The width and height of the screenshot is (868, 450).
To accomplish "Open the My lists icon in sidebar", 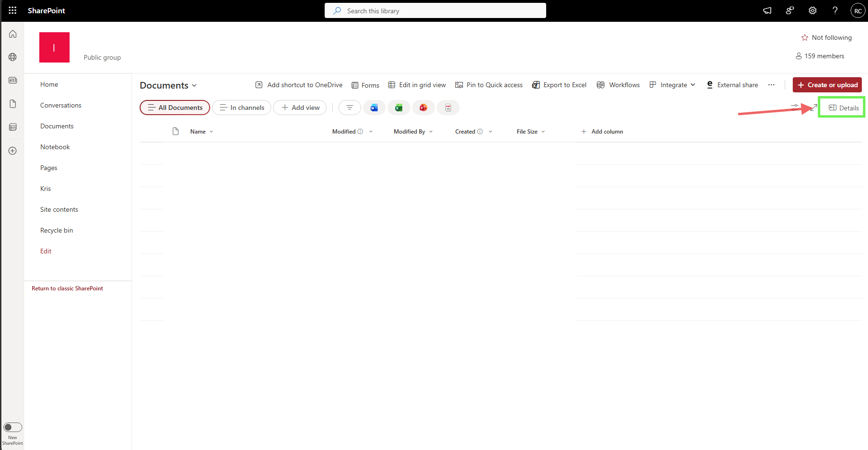I will pos(13,127).
